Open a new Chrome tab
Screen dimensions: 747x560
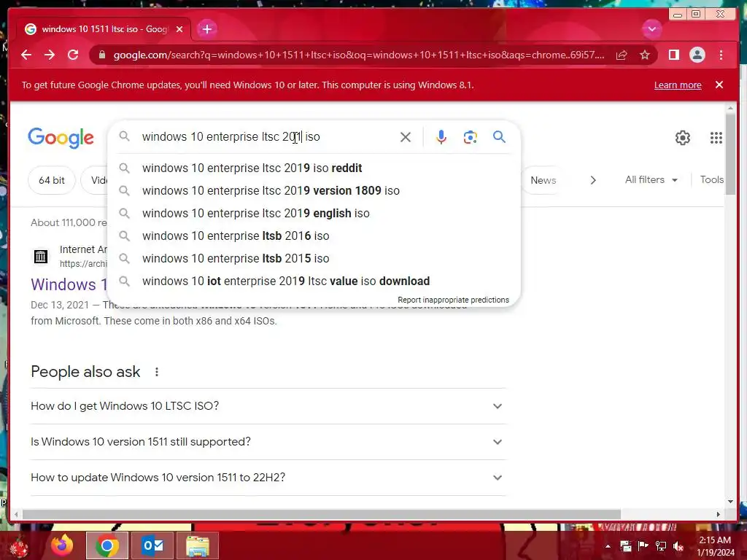pyautogui.click(x=206, y=29)
